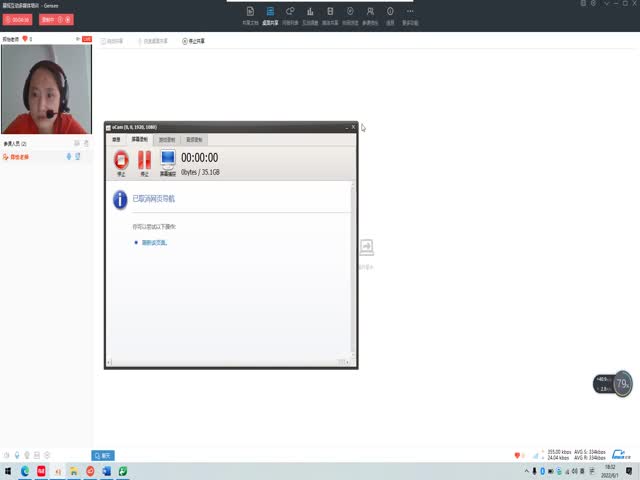
Task: Select the 桌面共享 toolbar icon
Action: [270, 13]
